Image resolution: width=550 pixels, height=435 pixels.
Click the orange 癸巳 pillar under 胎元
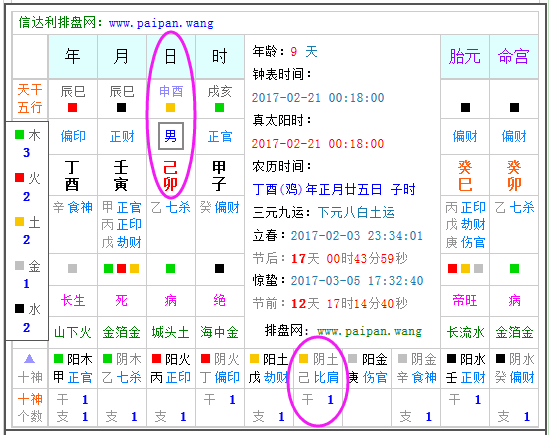[465, 175]
